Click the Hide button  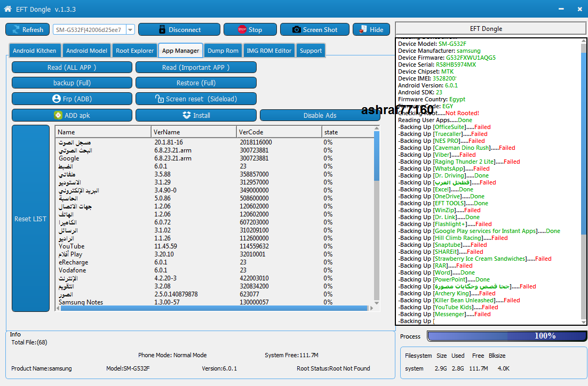pos(371,30)
